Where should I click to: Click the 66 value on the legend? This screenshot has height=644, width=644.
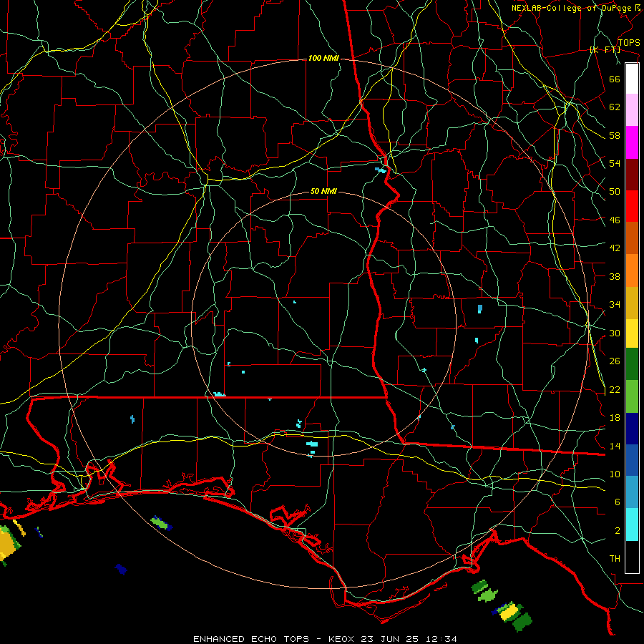pos(615,79)
